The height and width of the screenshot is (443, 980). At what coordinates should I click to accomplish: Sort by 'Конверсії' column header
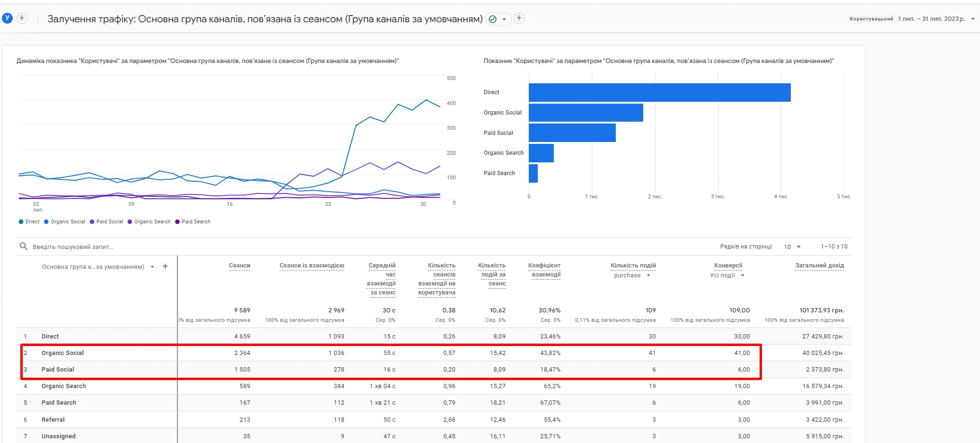pos(728,266)
